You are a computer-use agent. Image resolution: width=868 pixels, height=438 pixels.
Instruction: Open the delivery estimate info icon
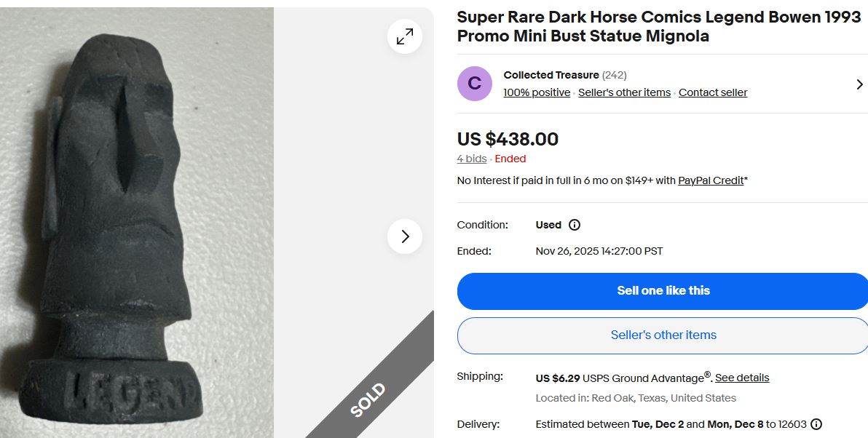pos(816,424)
